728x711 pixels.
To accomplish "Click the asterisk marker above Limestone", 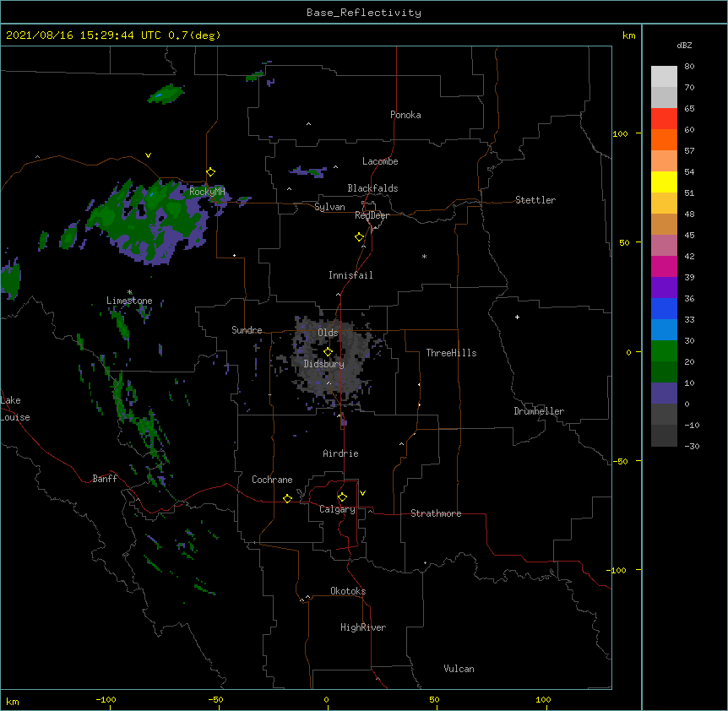I will (129, 292).
